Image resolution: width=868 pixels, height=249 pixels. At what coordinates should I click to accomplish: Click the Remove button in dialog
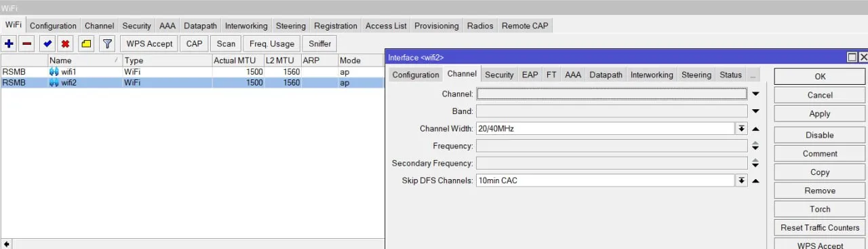[820, 191]
